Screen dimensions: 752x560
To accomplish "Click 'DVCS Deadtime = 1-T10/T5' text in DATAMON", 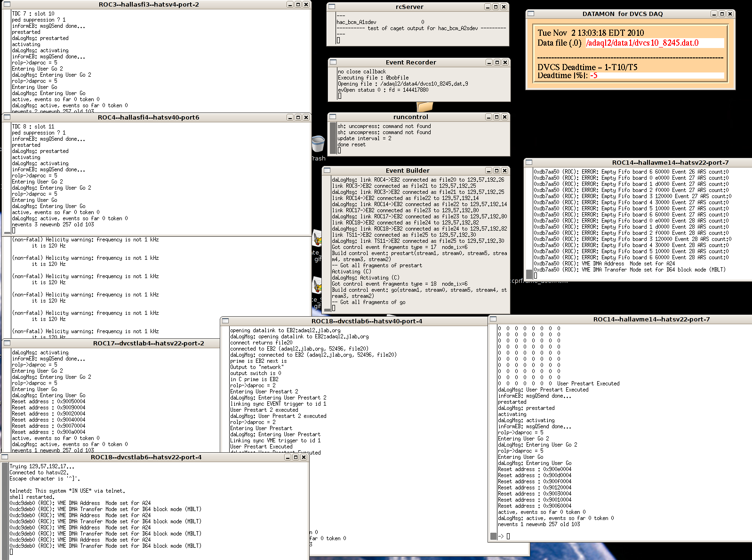I will [x=587, y=67].
